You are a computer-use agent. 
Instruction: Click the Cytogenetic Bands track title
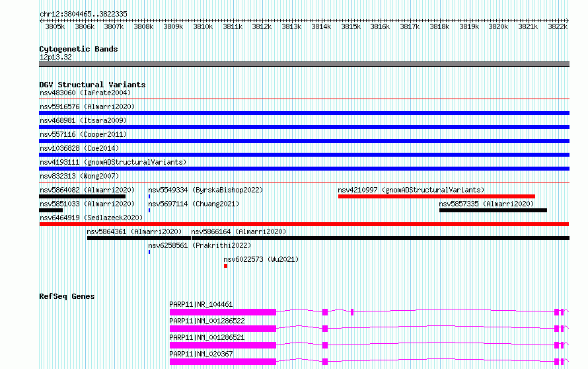(79, 49)
